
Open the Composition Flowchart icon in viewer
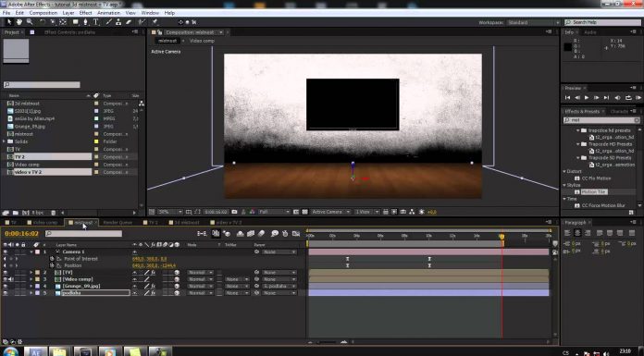pyautogui.click(x=412, y=212)
